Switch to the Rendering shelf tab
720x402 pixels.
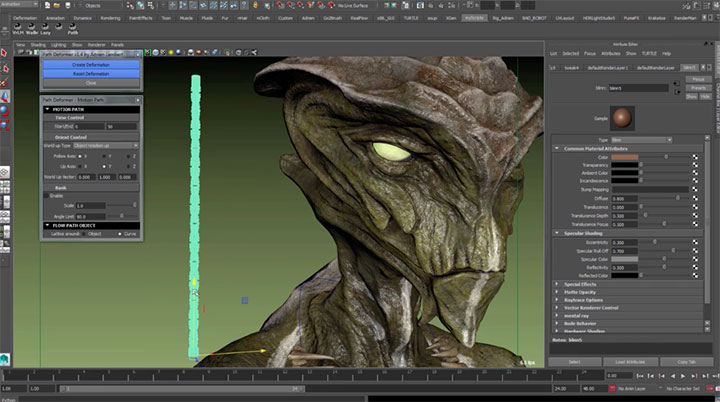[x=110, y=18]
